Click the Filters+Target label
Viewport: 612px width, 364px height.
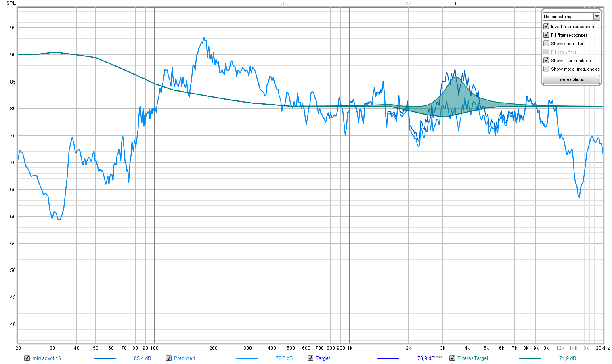(473, 358)
